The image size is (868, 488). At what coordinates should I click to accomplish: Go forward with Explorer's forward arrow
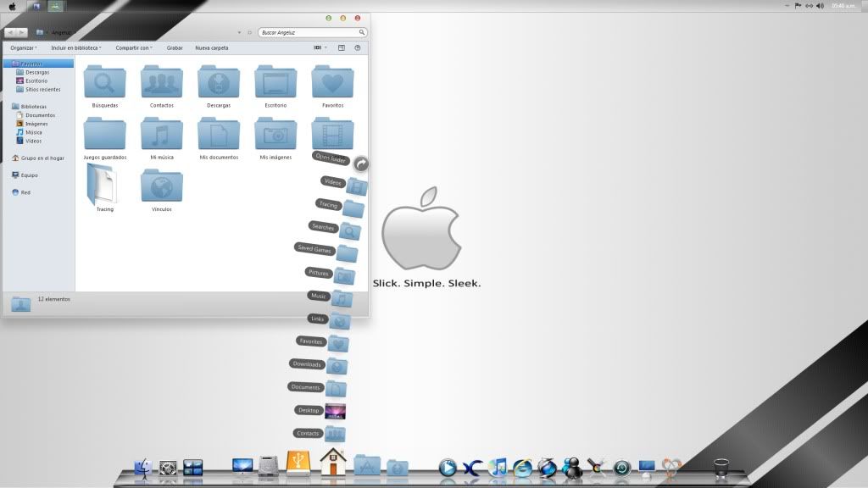click(21, 33)
